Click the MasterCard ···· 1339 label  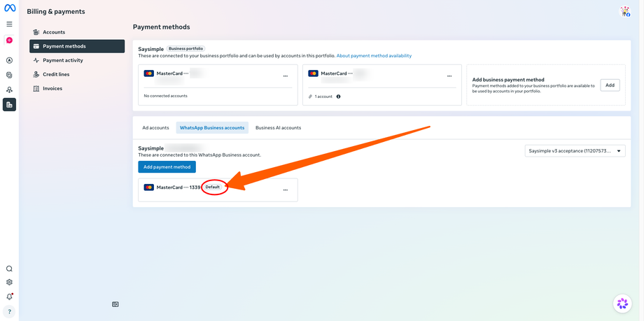coord(178,187)
